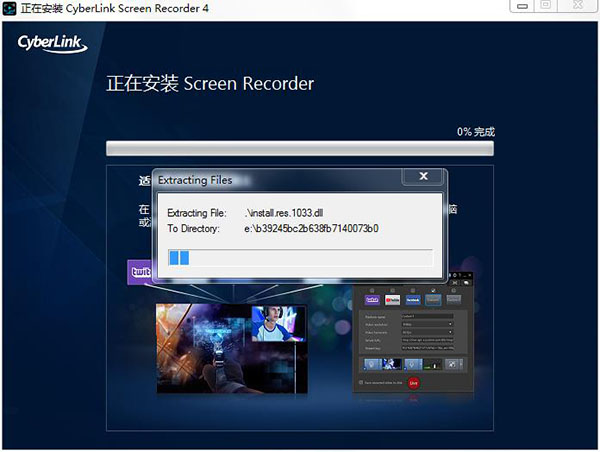Select the Twitch platform icon in panel

point(372,299)
